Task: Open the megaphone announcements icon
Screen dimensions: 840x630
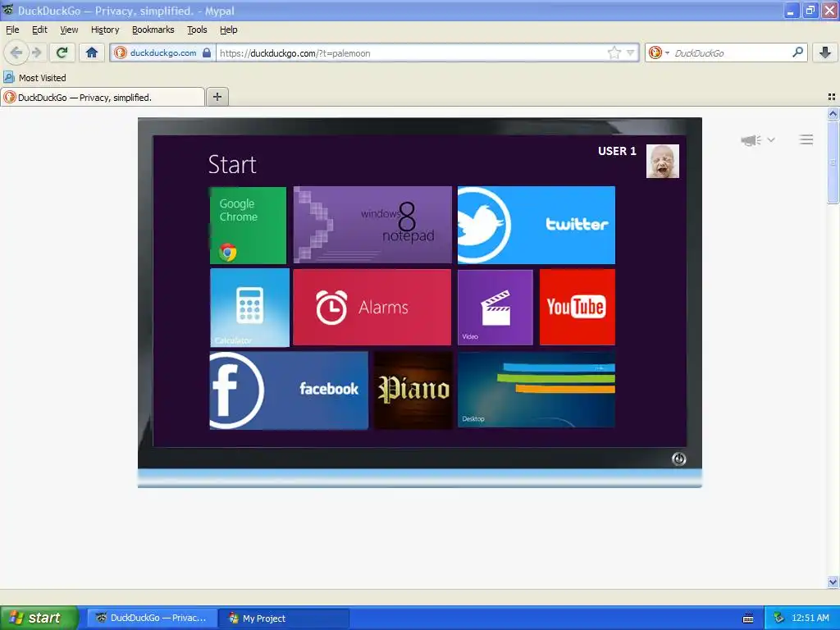Action: coord(751,140)
